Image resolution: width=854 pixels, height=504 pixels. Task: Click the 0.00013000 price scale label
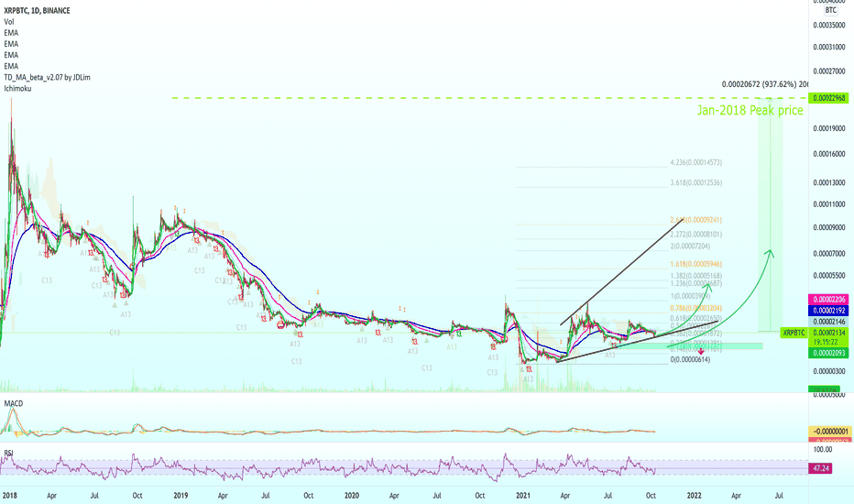[x=829, y=183]
